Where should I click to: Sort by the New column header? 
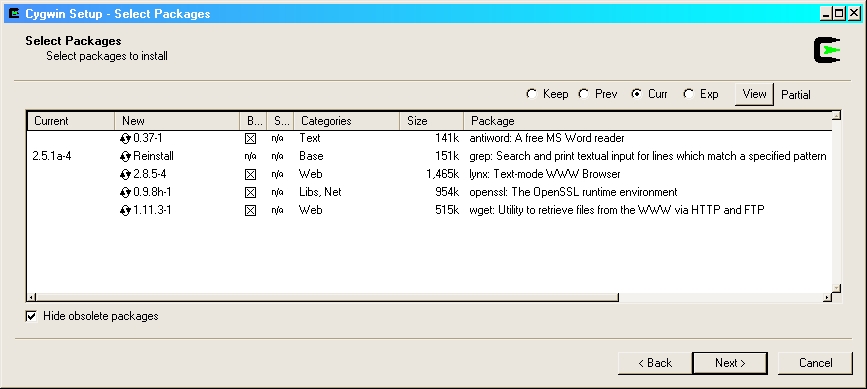click(177, 120)
